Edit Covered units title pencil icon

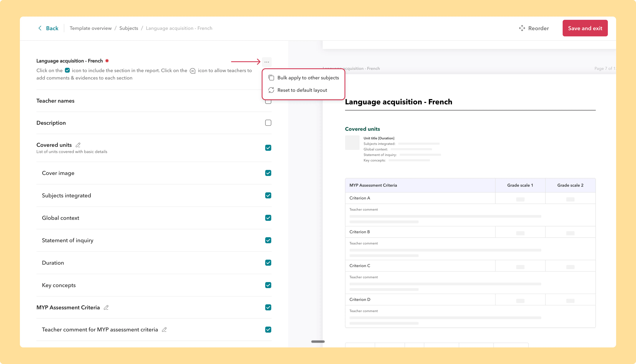point(78,145)
